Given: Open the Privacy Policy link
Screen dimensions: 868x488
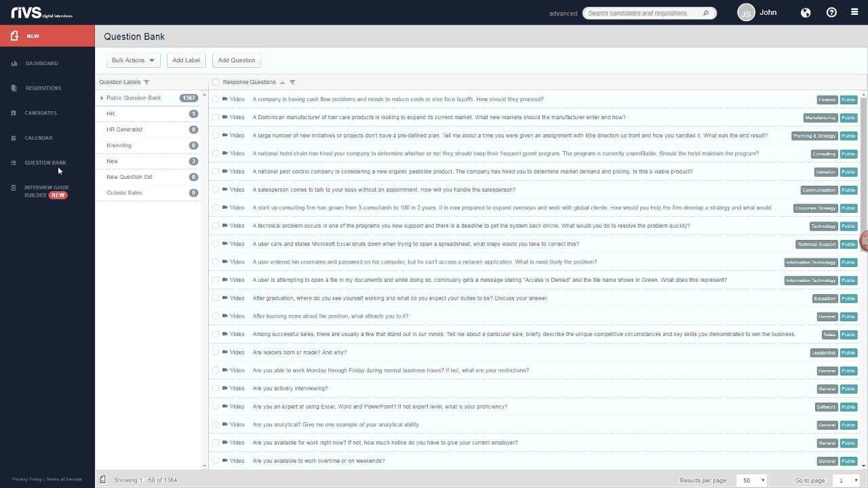Looking at the screenshot, I should [x=27, y=479].
